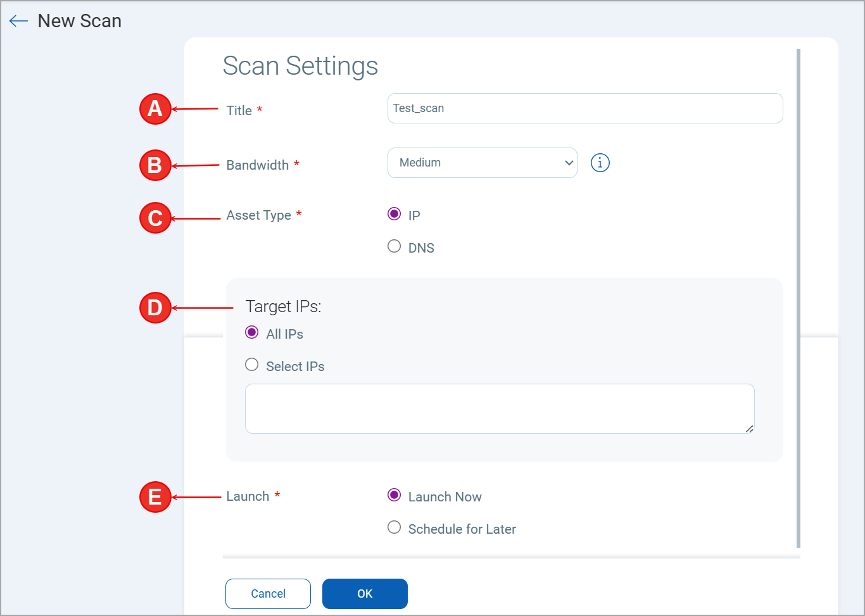Click the text area resize handle

click(749, 429)
